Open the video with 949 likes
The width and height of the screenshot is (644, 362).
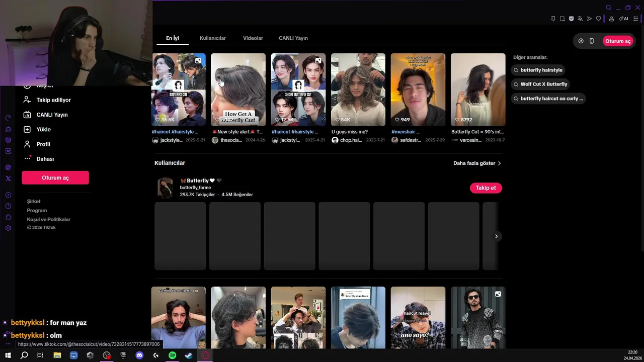[x=418, y=89]
